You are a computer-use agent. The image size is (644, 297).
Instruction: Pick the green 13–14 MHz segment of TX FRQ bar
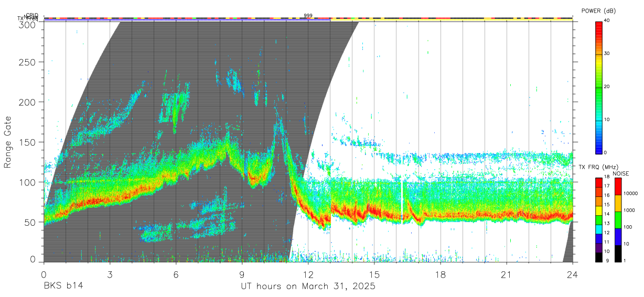point(598,219)
